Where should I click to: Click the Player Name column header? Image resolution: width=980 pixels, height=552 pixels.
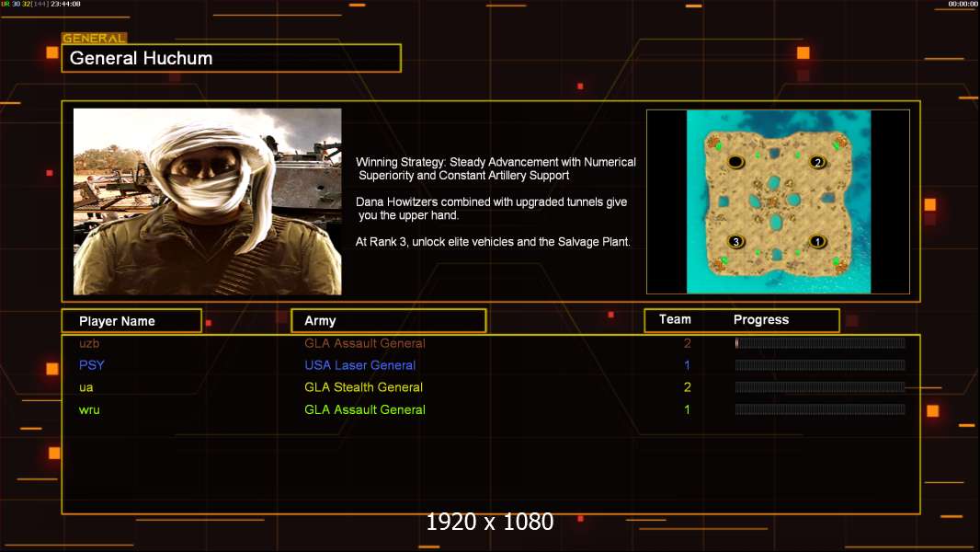(x=131, y=321)
